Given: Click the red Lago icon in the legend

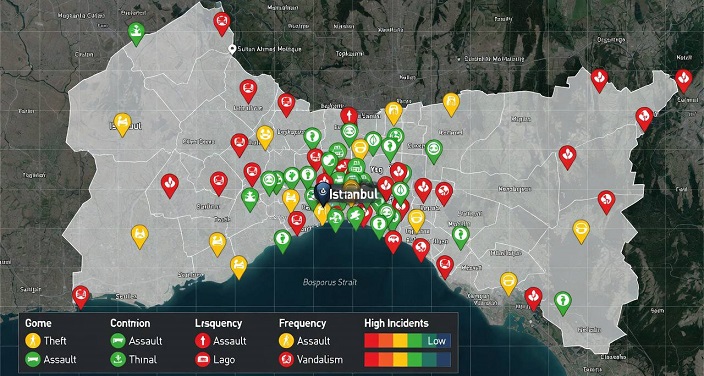Looking at the screenshot, I should pos(202,359).
